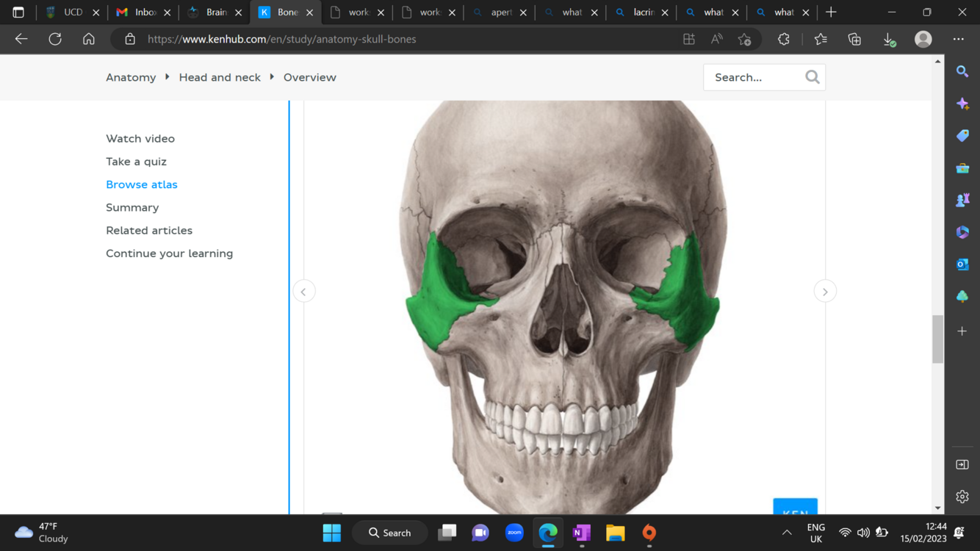Click the page vertical scrollbar thumb
The height and width of the screenshot is (551, 980).
click(x=937, y=339)
